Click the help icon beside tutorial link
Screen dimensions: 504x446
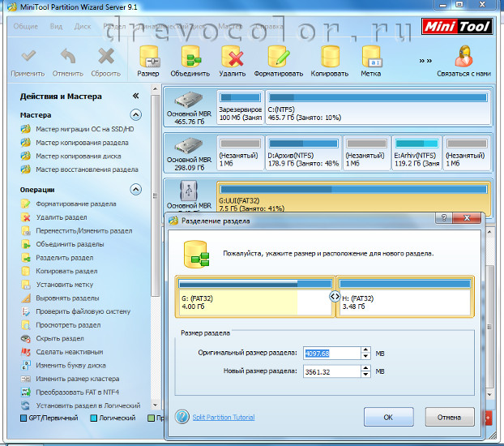(182, 417)
